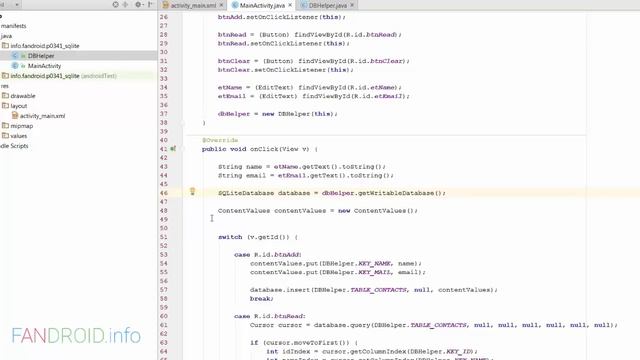Image resolution: width=640 pixels, height=360 pixels.
Task: Switch to the MainActivity.java tab
Action: tap(262, 5)
